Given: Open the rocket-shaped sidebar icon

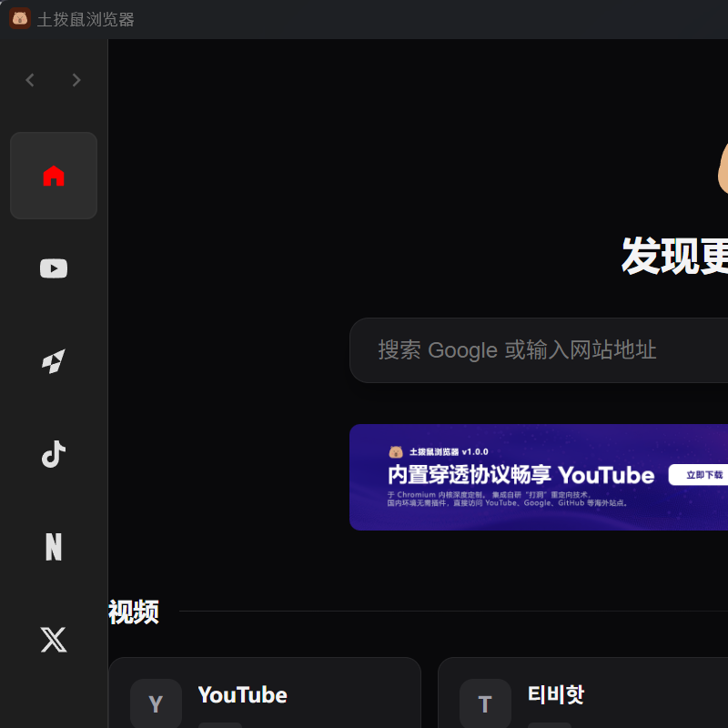Looking at the screenshot, I should (54, 361).
